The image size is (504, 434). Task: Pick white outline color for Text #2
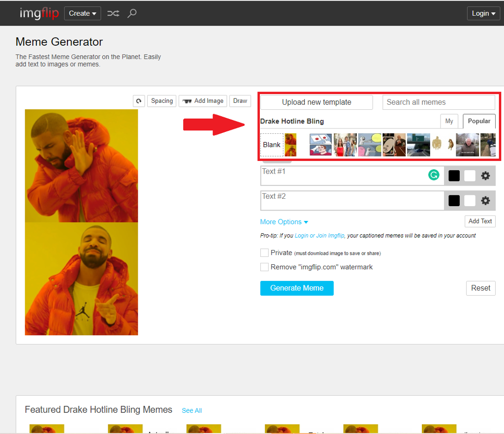coord(470,201)
